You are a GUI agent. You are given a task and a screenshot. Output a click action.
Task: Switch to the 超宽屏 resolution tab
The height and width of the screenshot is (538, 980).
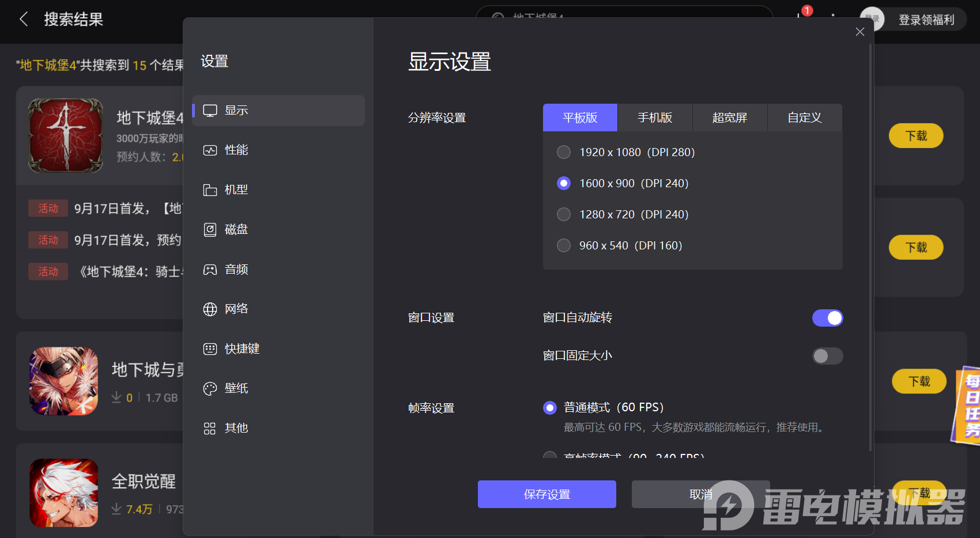pos(730,118)
